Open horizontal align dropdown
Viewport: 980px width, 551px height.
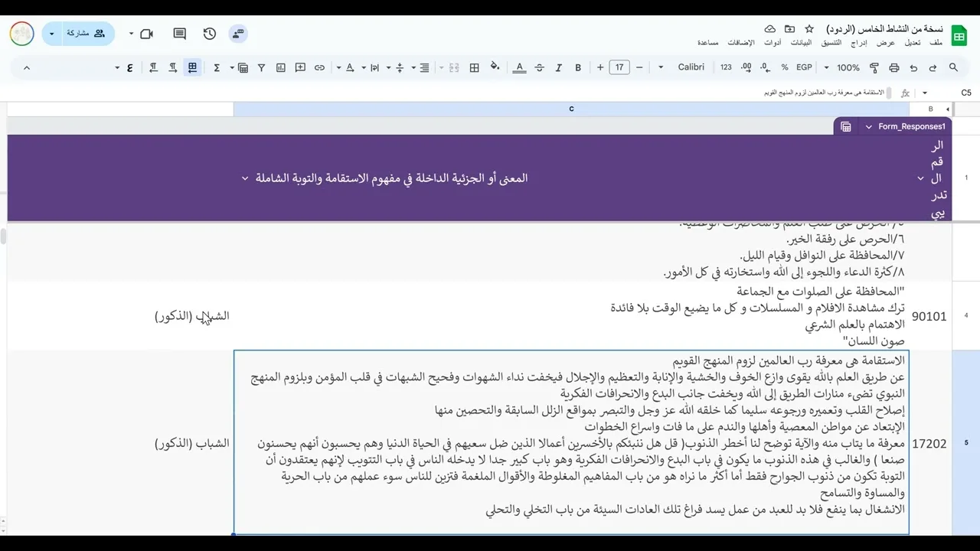click(420, 67)
